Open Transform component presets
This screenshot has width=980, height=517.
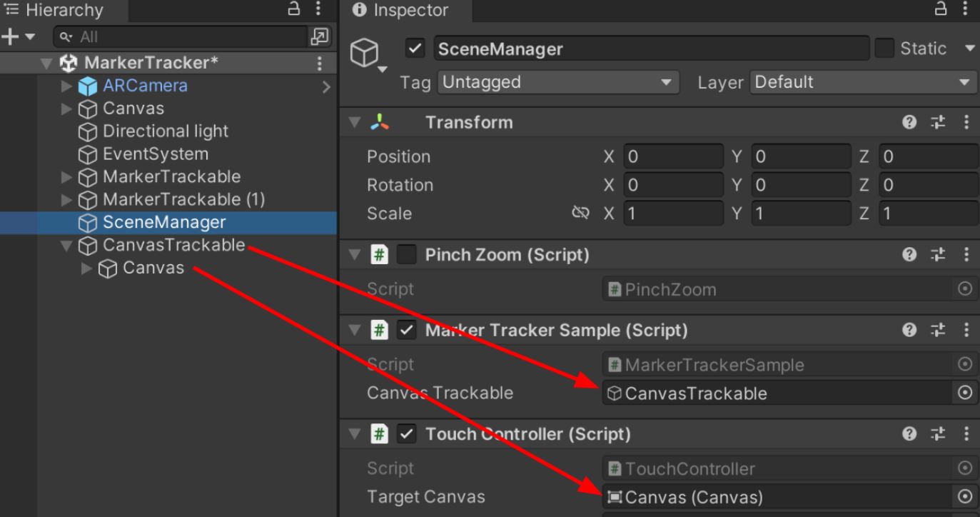(x=939, y=122)
